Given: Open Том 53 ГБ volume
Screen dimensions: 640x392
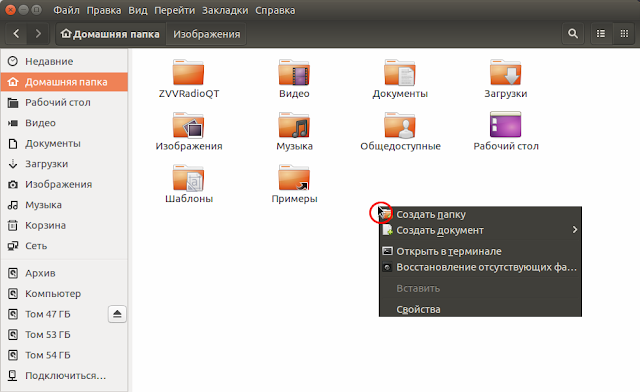Looking at the screenshot, I should [x=64, y=334].
